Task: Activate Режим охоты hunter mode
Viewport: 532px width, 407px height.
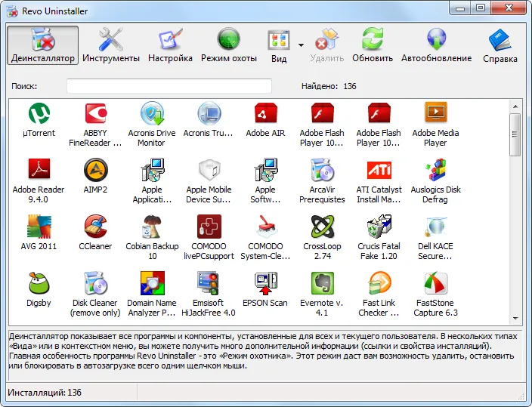Action: (229, 45)
